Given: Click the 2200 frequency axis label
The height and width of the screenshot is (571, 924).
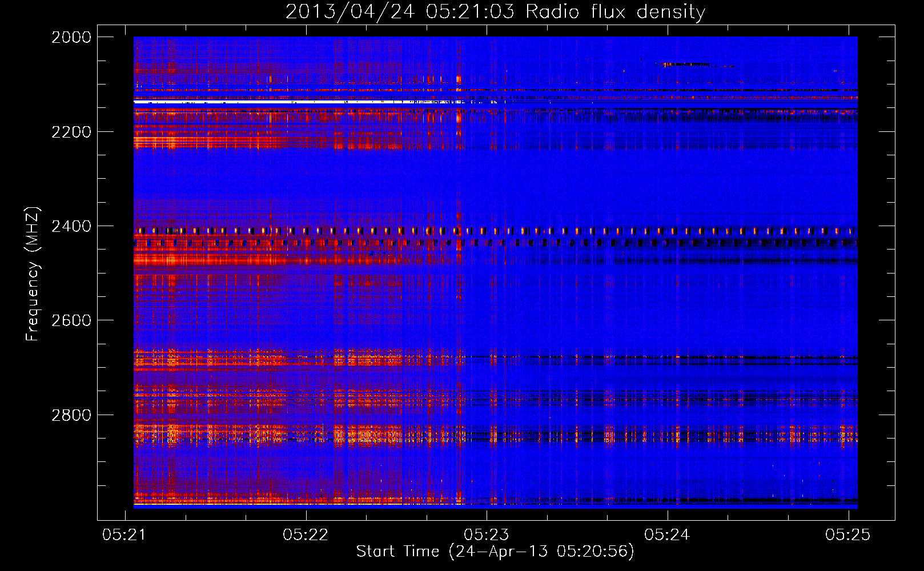Looking at the screenshot, I should pos(71,132).
